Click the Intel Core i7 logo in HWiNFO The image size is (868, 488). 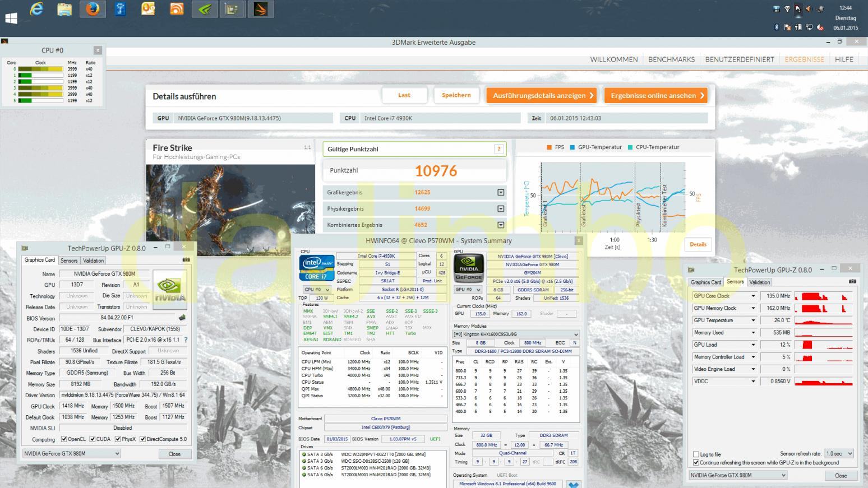[x=317, y=269]
